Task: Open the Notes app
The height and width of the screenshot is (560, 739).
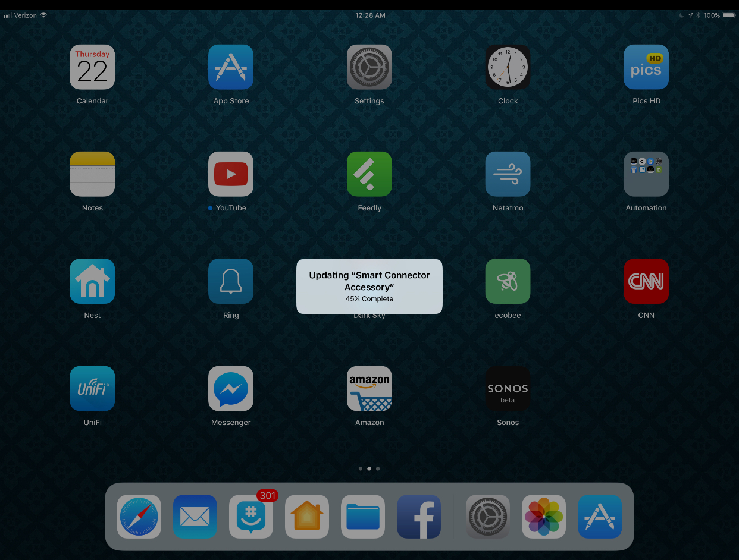Action: (92, 174)
